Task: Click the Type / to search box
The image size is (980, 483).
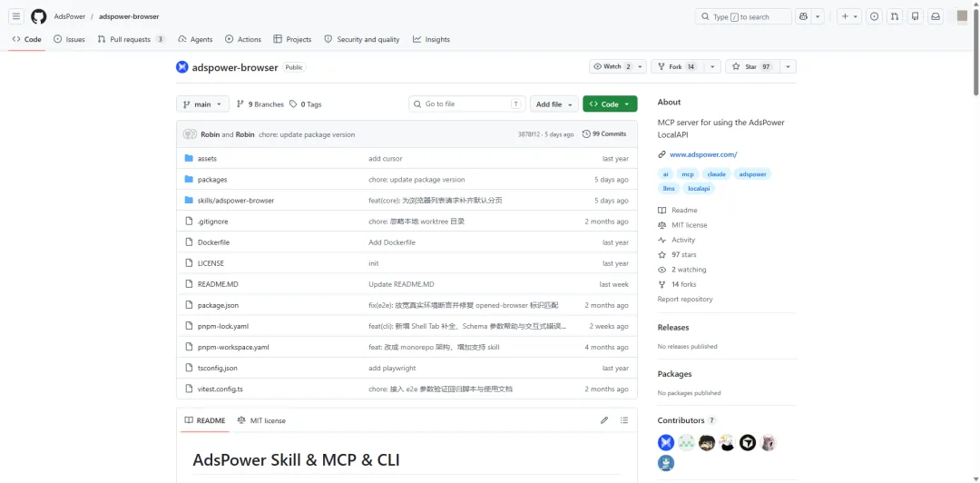Action: pyautogui.click(x=743, y=16)
